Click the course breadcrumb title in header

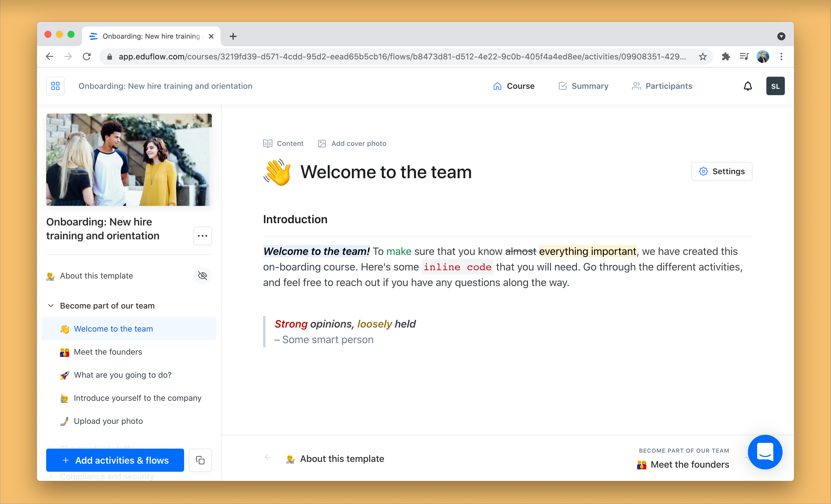point(165,86)
